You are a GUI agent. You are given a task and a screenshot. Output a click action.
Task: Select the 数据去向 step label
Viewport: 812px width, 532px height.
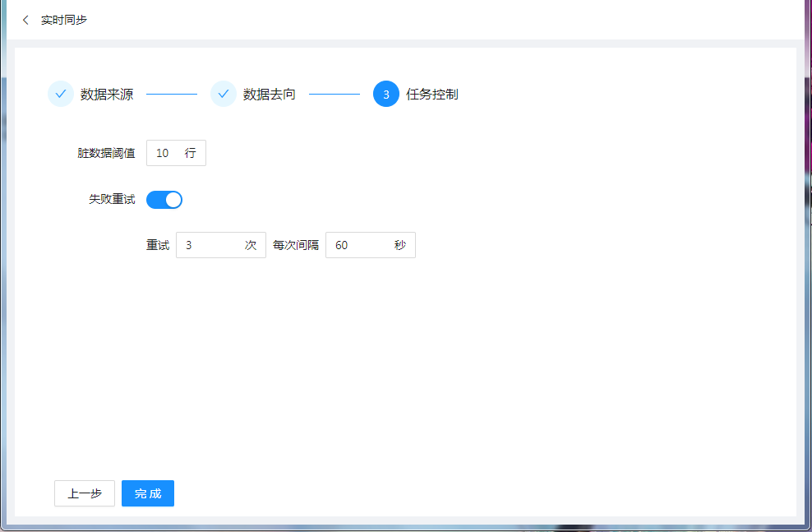coord(270,94)
